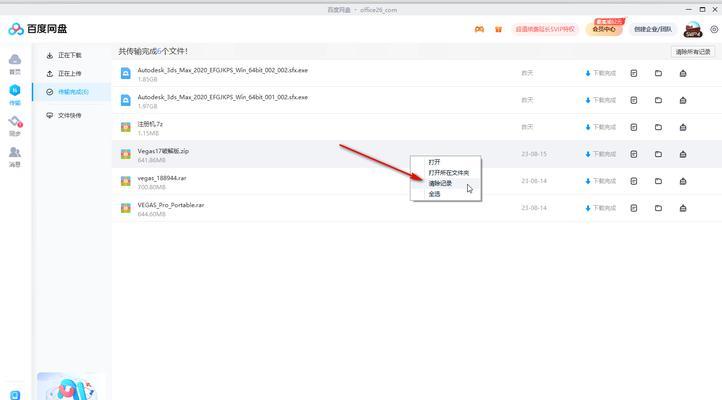Select the vegas_188944.rar file name
The image size is (722, 400).
coord(162,178)
